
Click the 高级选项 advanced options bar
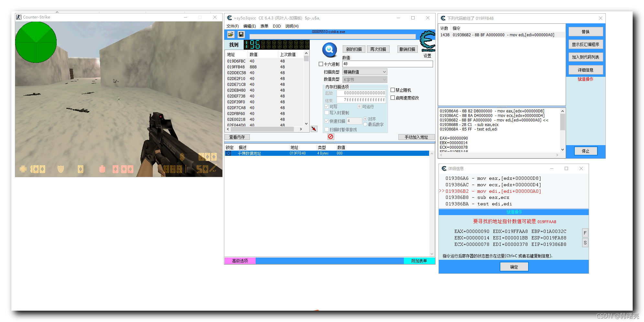[240, 261]
